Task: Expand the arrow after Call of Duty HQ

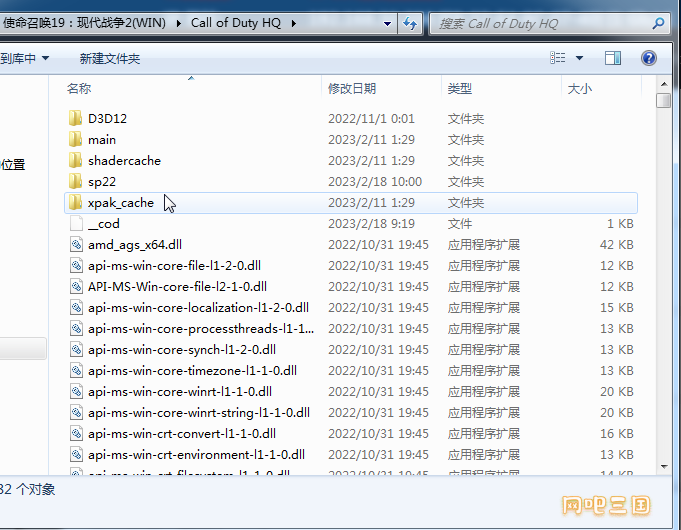Action: (x=294, y=23)
